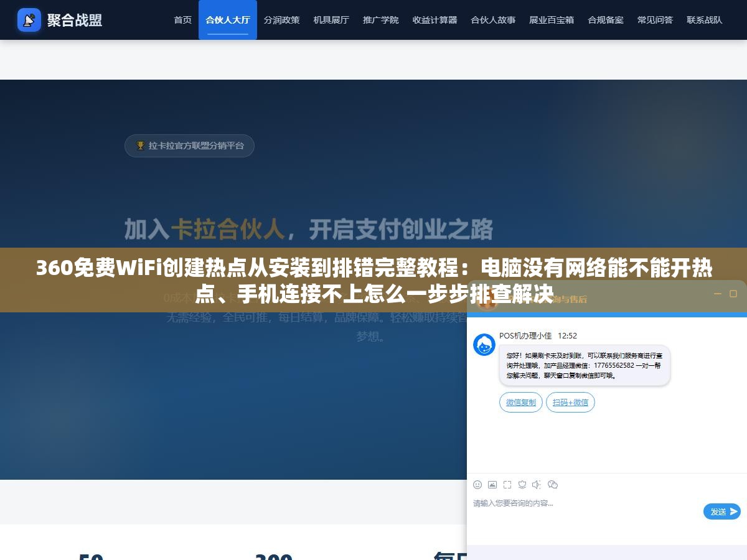Open 推广学院 navigation item
The image size is (747, 560).
(x=381, y=20)
